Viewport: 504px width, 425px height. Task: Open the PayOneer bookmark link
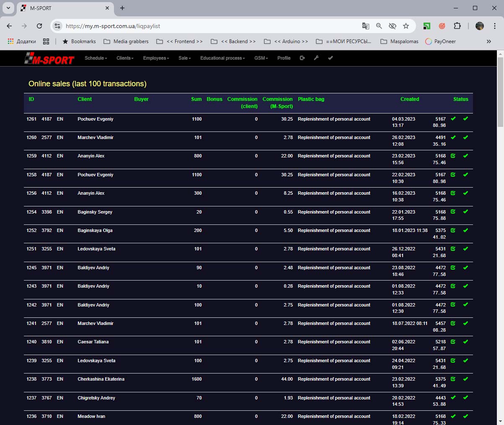[x=440, y=41]
